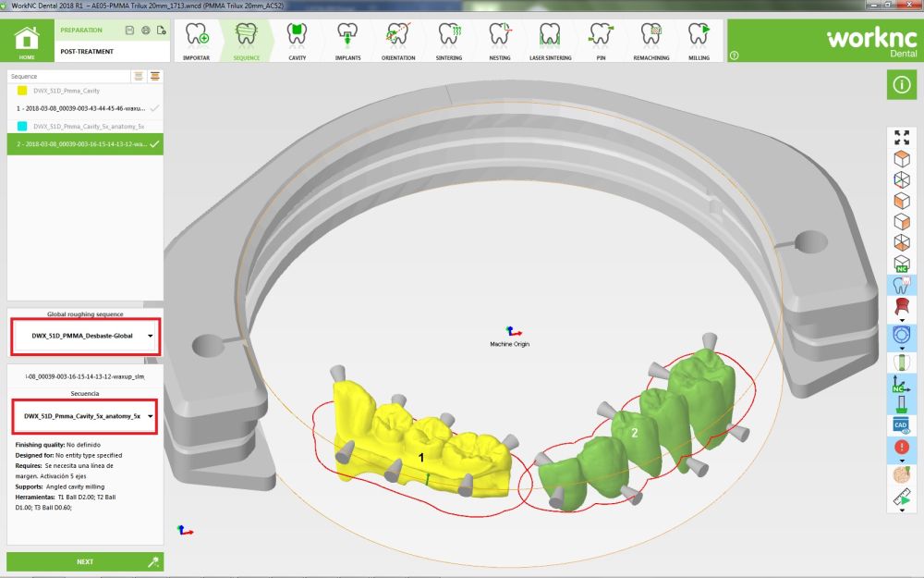Toggle the red fixture display icon
The width and height of the screenshot is (924, 578).
click(x=902, y=307)
